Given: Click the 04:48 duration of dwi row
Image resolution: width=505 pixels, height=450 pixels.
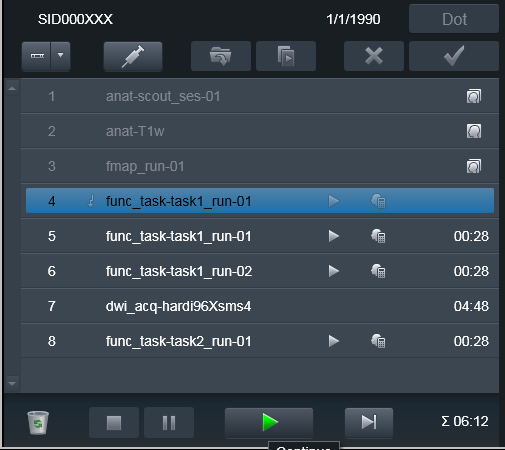Looking at the screenshot, I should pyautogui.click(x=471, y=306).
